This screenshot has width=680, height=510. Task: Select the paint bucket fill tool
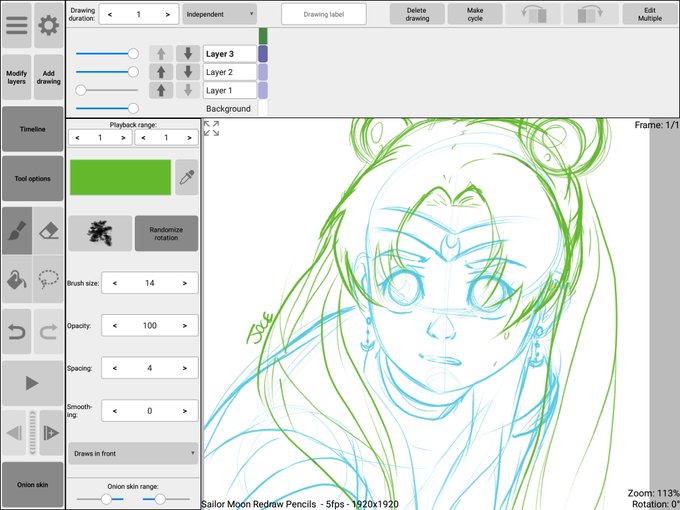(x=17, y=279)
